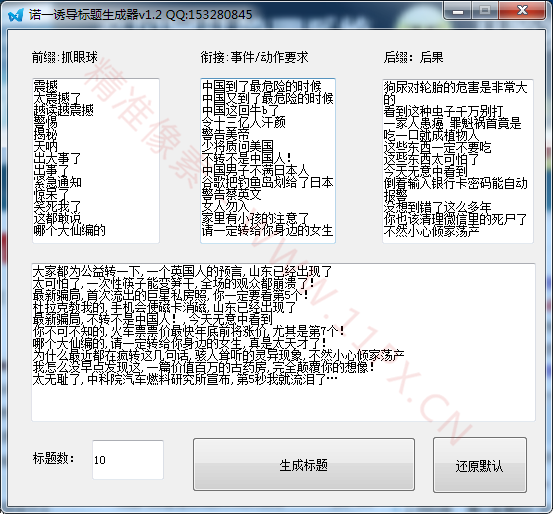
Task: Select suffix line 没想到错了这么多年
Action: pos(437,207)
